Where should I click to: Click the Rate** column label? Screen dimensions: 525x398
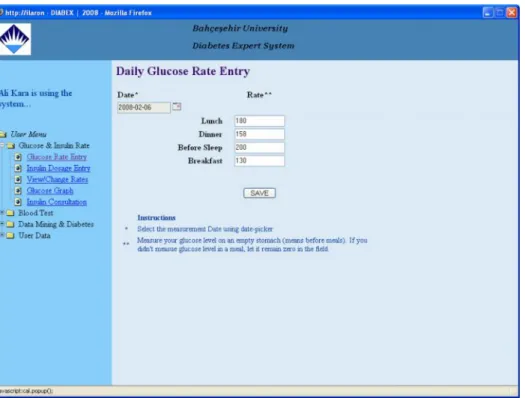tap(259, 95)
